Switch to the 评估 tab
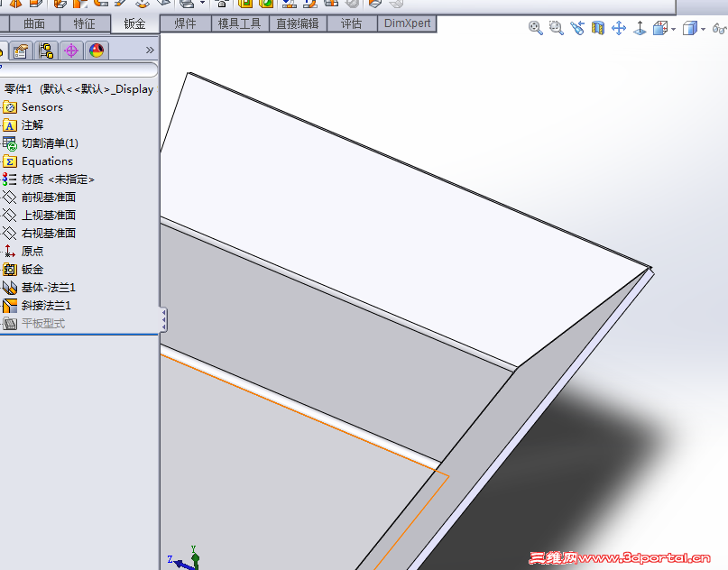The height and width of the screenshot is (570, 728). pos(352,23)
